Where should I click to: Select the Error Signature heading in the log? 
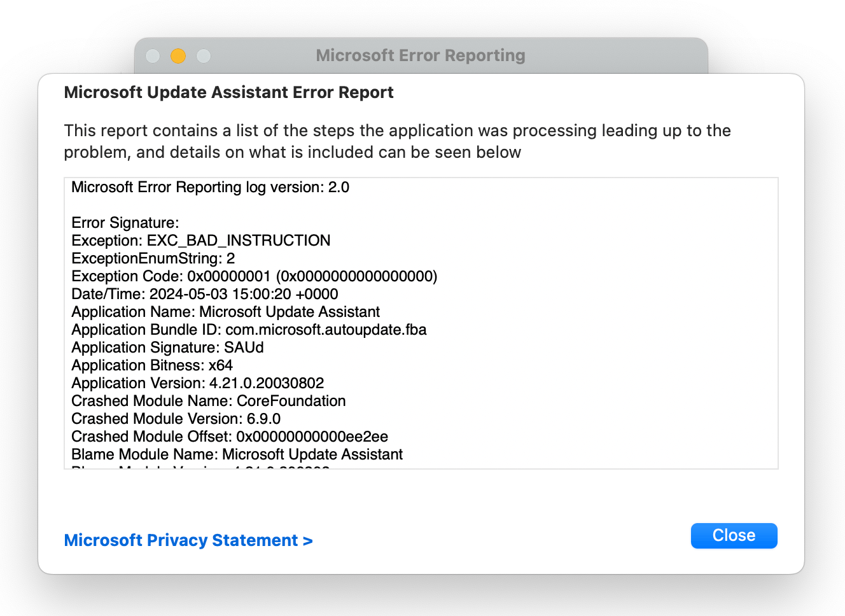tap(125, 223)
